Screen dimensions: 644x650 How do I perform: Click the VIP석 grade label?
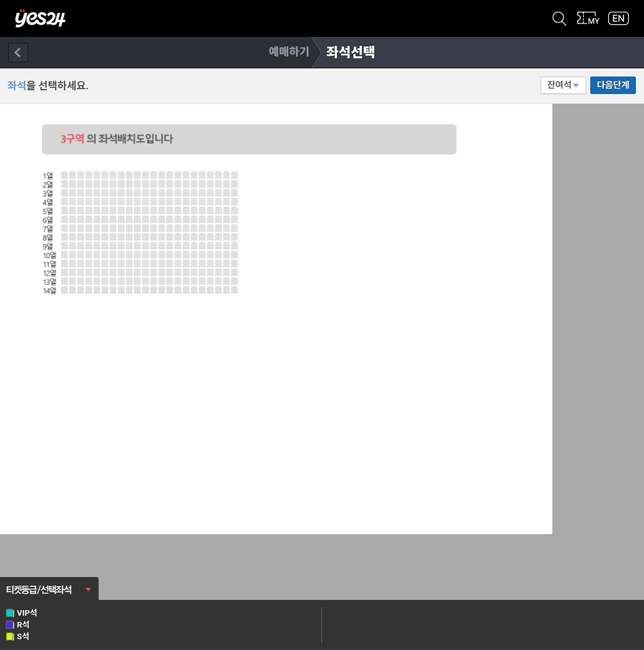[x=27, y=612]
